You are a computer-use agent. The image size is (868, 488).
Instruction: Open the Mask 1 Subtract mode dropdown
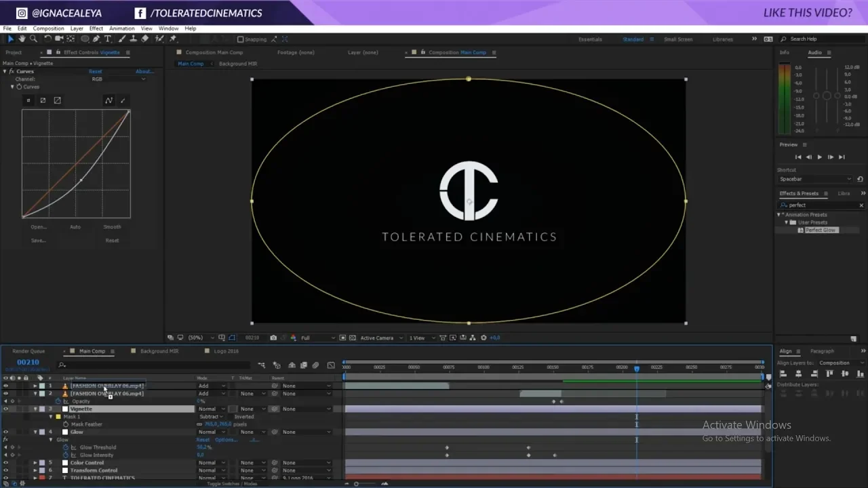pyautogui.click(x=211, y=416)
